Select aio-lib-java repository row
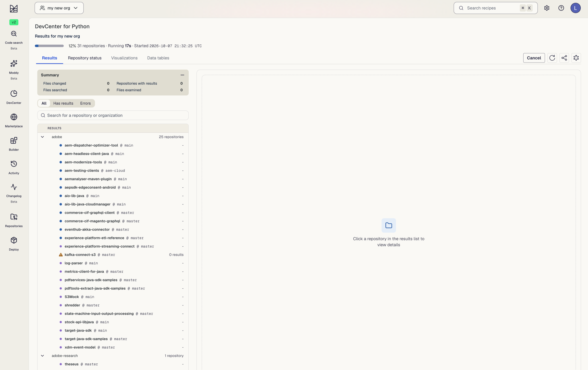This screenshot has width=588, height=370. [113, 196]
